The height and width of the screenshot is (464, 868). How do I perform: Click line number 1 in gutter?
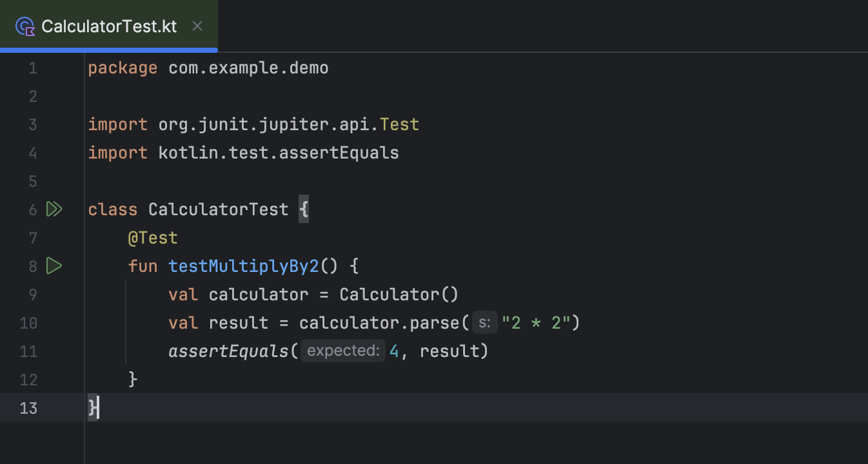32,68
